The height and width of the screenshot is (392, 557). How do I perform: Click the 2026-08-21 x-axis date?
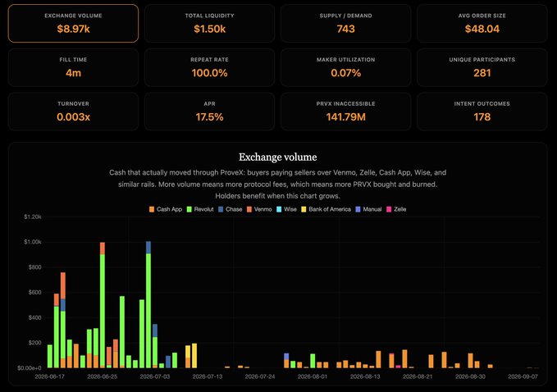pos(418,376)
